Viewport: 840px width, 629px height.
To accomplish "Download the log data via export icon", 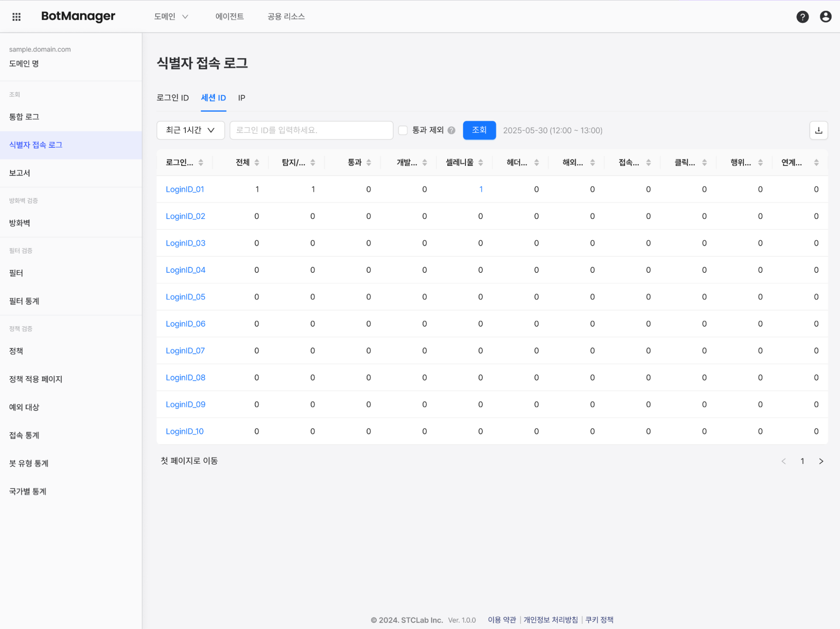I will 819,130.
